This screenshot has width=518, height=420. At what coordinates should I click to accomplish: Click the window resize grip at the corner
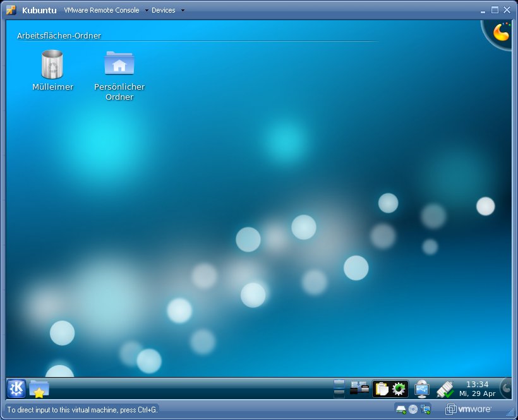(x=510, y=412)
